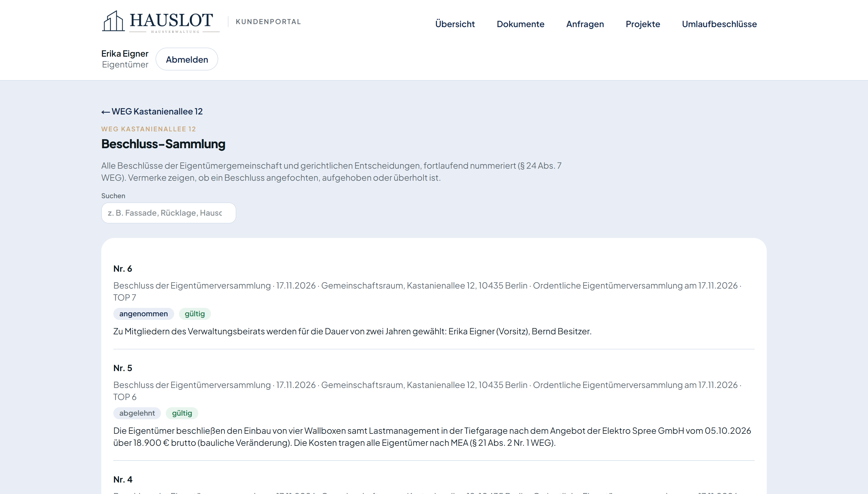Click the angenommen badge on Nr. 6
The height and width of the screenshot is (494, 868).
[143, 314]
